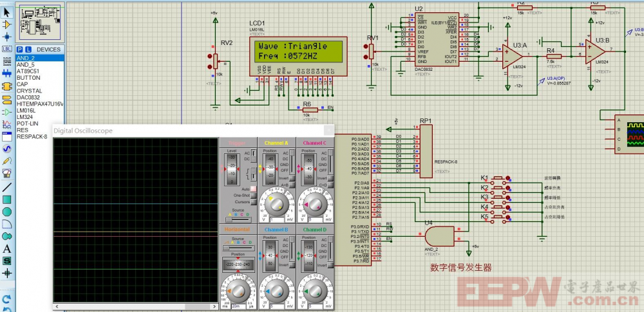The height and width of the screenshot is (312, 644).
Task: Toggle Channel B Invert button
Action: pyautogui.click(x=292, y=265)
